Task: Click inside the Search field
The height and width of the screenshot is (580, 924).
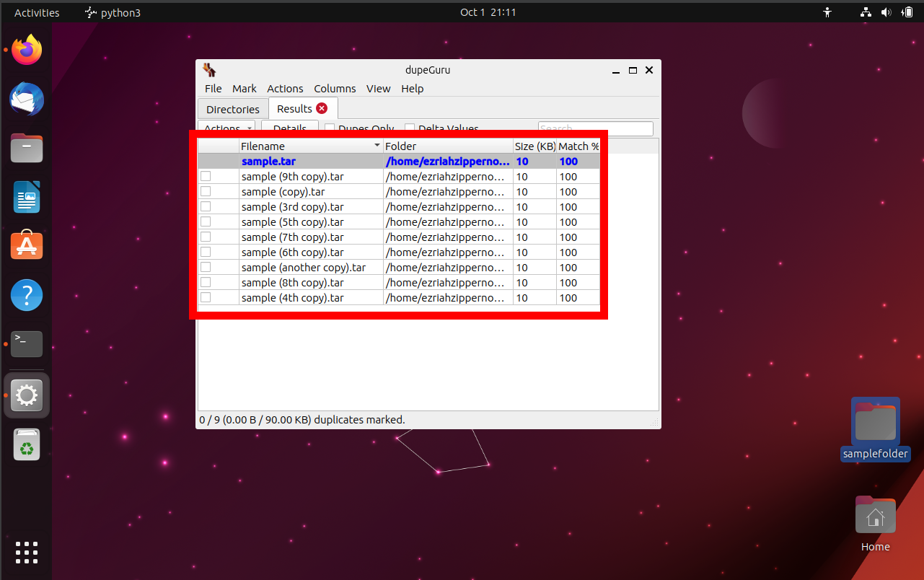Action: 596,128
